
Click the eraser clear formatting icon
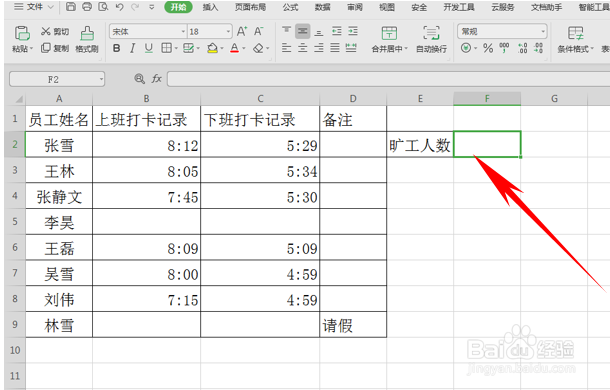tap(258, 48)
